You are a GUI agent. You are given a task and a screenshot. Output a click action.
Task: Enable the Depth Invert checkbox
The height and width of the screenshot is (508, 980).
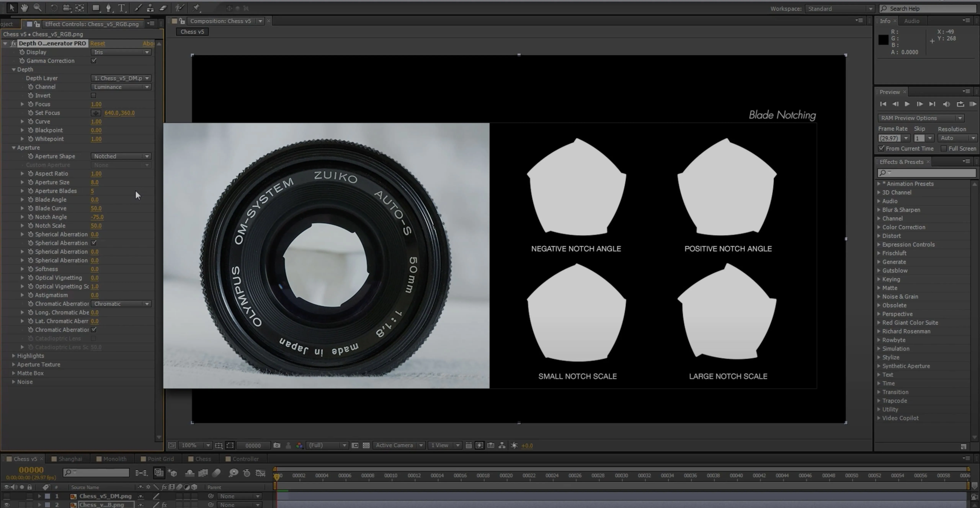click(x=94, y=96)
